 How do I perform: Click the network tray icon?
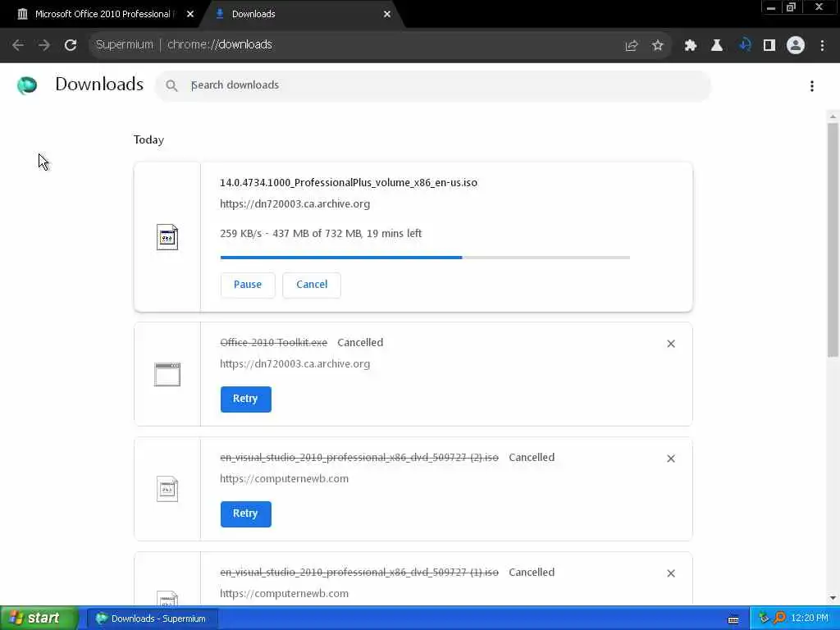click(764, 619)
